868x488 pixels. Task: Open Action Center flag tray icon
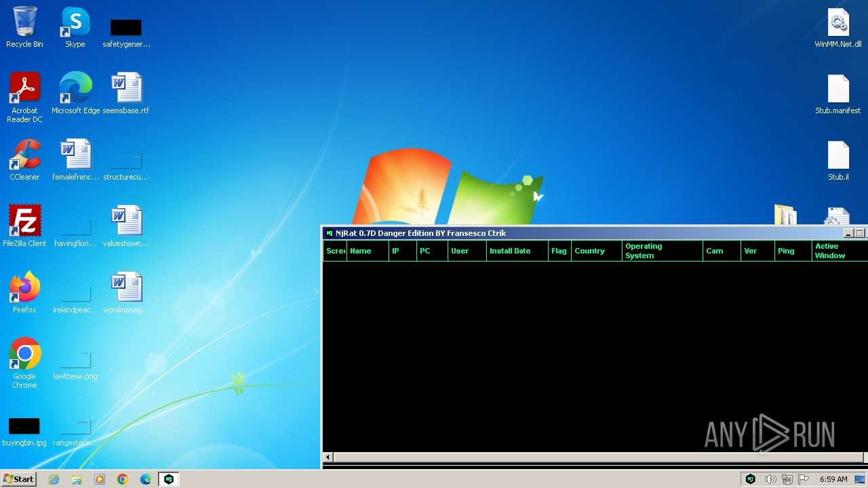(x=804, y=479)
